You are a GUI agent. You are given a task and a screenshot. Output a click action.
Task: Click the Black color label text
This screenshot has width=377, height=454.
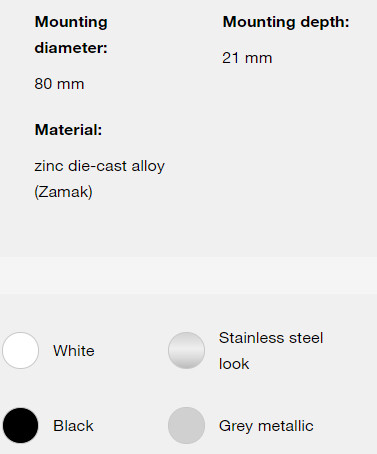73,426
